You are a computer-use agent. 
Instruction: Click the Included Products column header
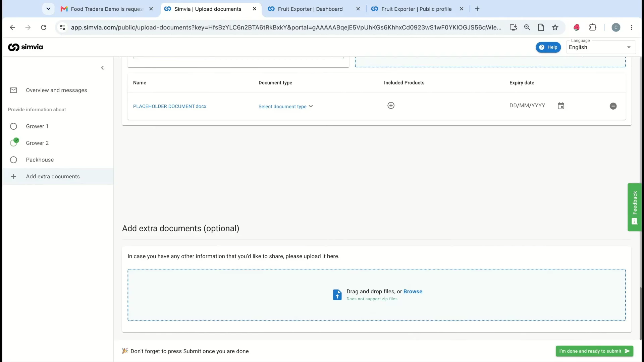click(404, 83)
